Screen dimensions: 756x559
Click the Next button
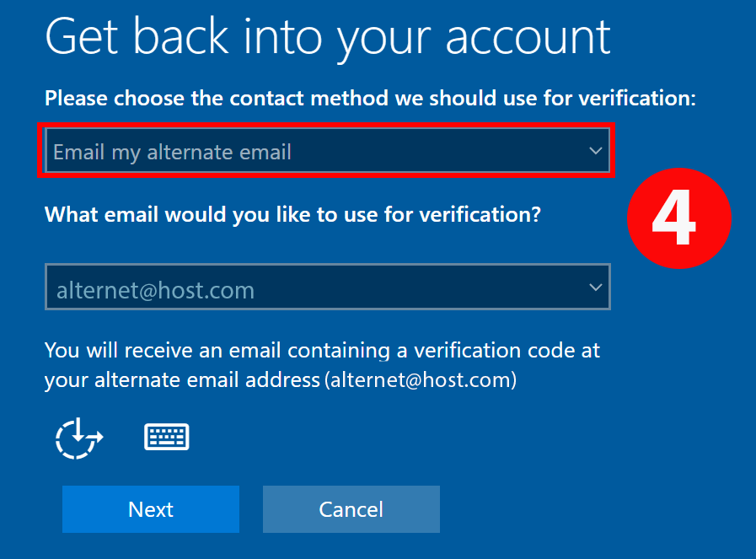click(x=150, y=509)
